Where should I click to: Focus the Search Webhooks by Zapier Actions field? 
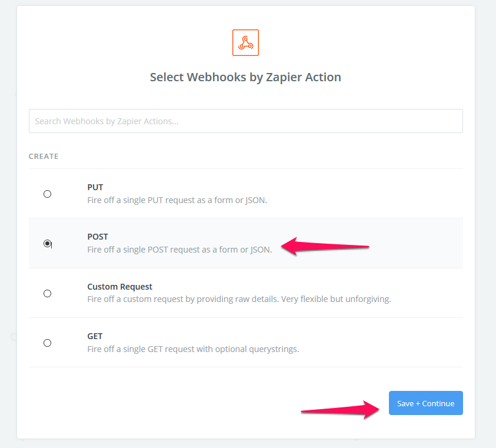tap(245, 121)
